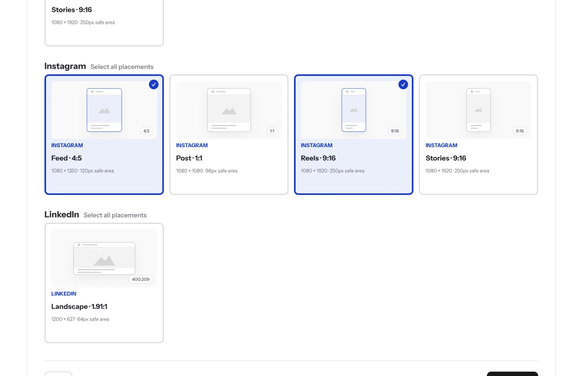Click the 9:16 ratio badge on Reels card

click(x=395, y=131)
